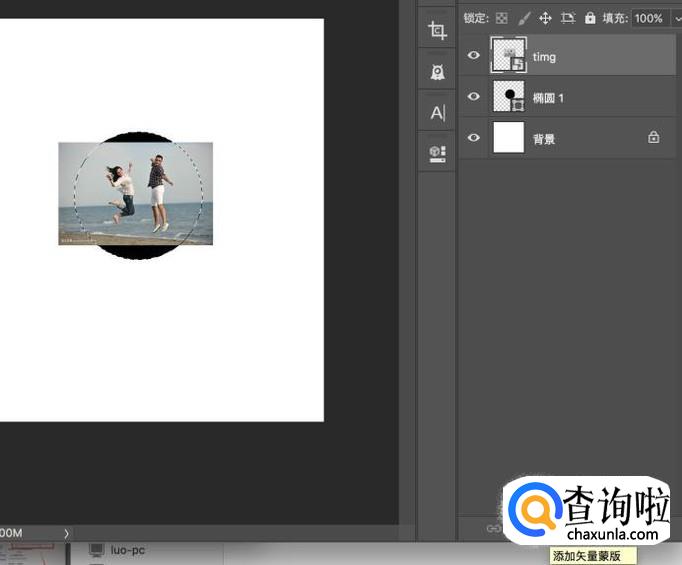682x565 pixels.
Task: Click the jumping couple photo on canvas
Action: [x=136, y=194]
